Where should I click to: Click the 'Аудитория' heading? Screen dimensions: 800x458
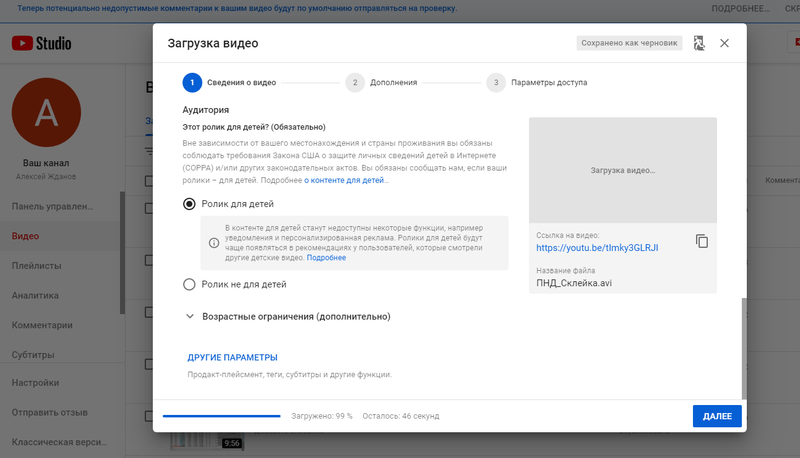click(206, 110)
